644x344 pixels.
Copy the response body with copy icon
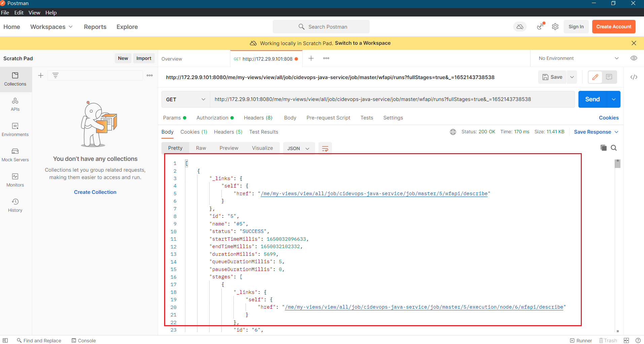point(604,148)
